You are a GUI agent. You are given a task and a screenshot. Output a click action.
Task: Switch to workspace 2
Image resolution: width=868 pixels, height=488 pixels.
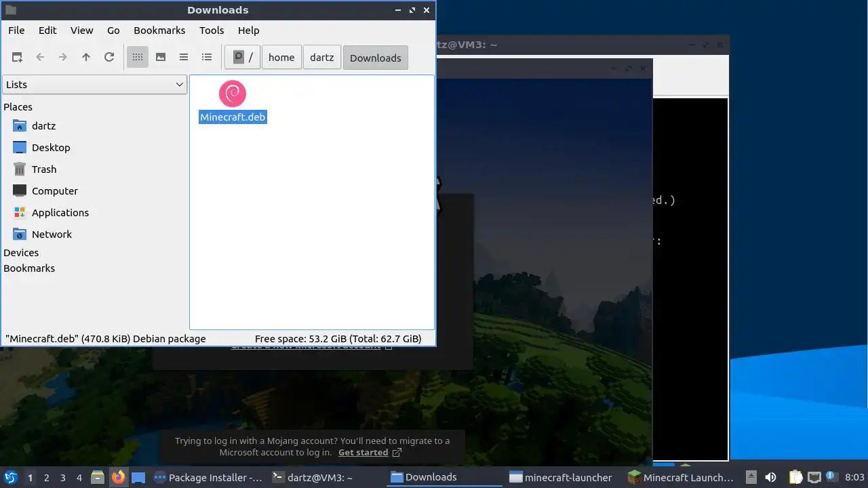click(47, 478)
